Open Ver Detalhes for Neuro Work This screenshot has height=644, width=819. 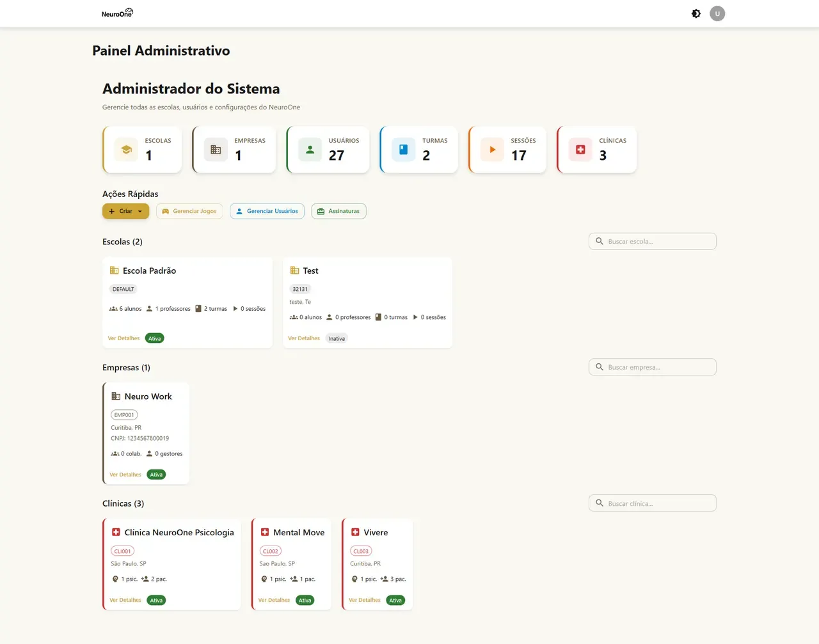point(125,475)
